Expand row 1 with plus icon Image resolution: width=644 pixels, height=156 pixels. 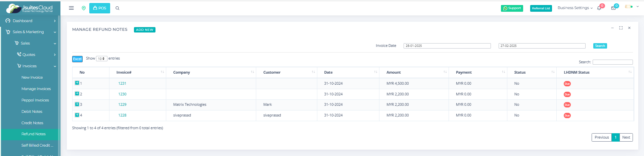[77, 83]
